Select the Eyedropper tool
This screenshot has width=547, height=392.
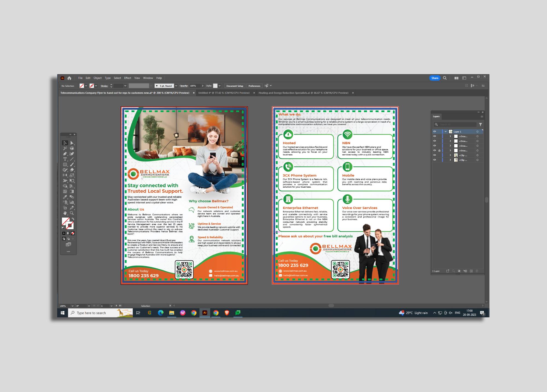point(65,197)
